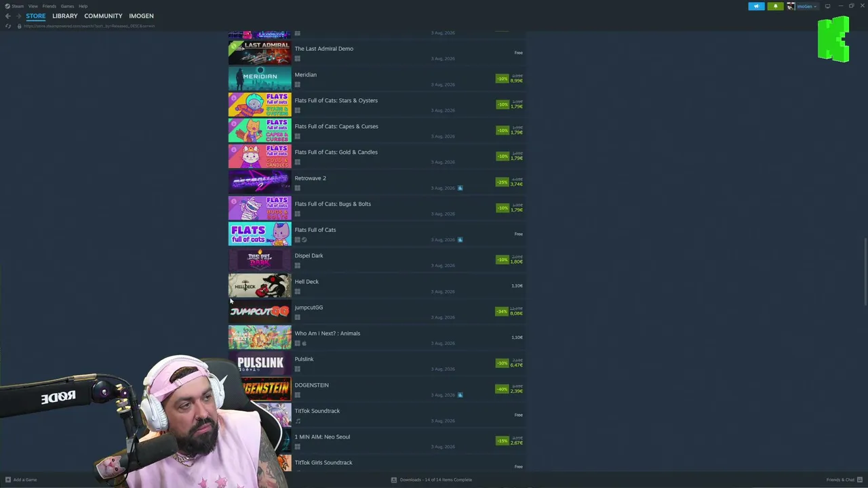Click the store URL address field
Image resolution: width=868 pixels, height=488 pixels.
[90, 26]
